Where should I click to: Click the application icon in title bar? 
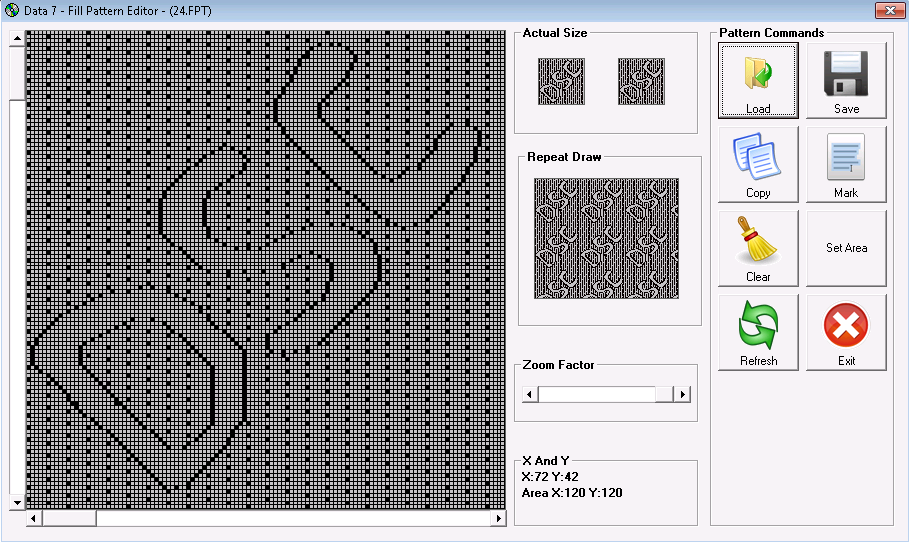coord(12,10)
